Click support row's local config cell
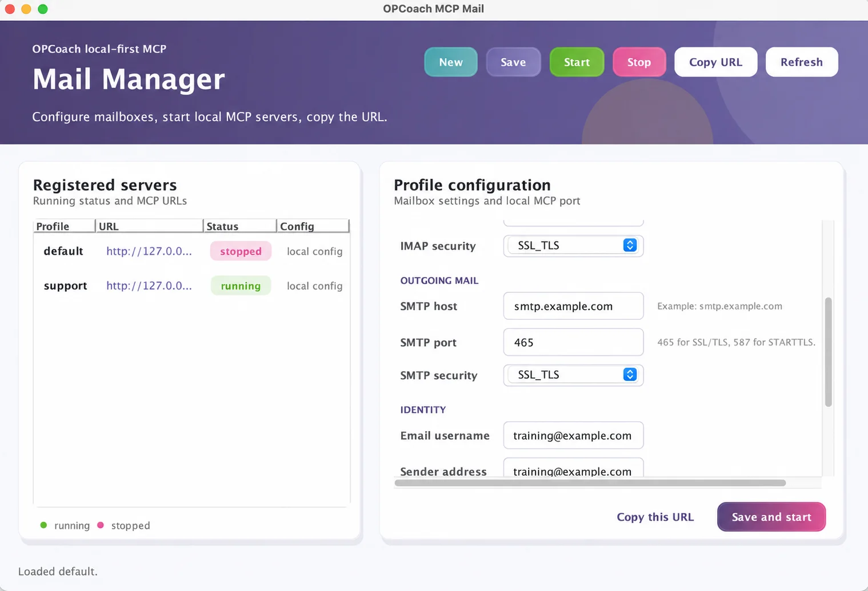The height and width of the screenshot is (591, 868). [x=314, y=286]
